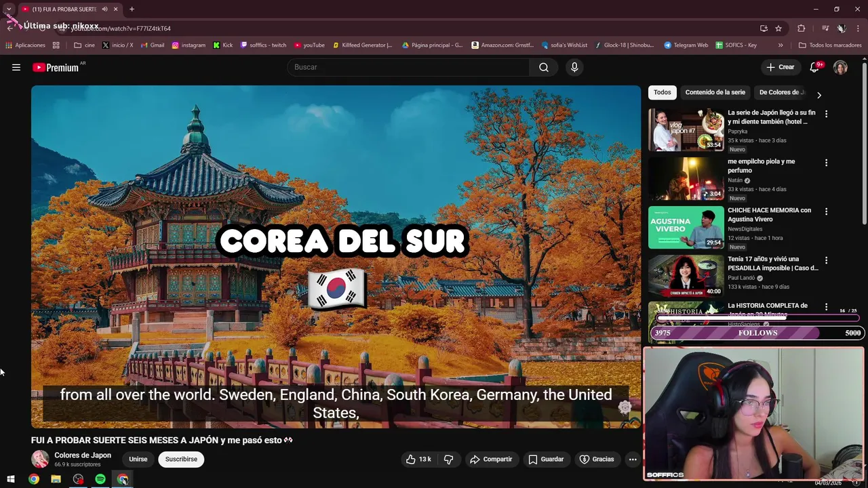Click the Compartir button
This screenshot has height=488, width=868.
(491, 459)
